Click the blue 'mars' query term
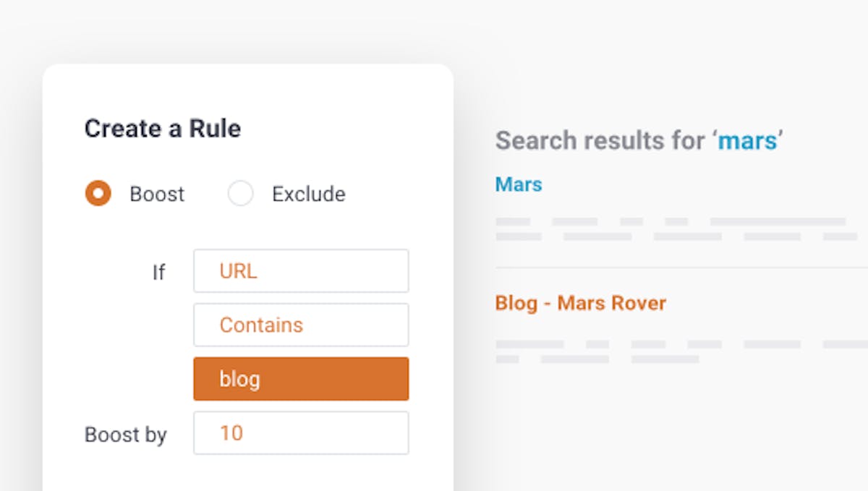 click(748, 140)
